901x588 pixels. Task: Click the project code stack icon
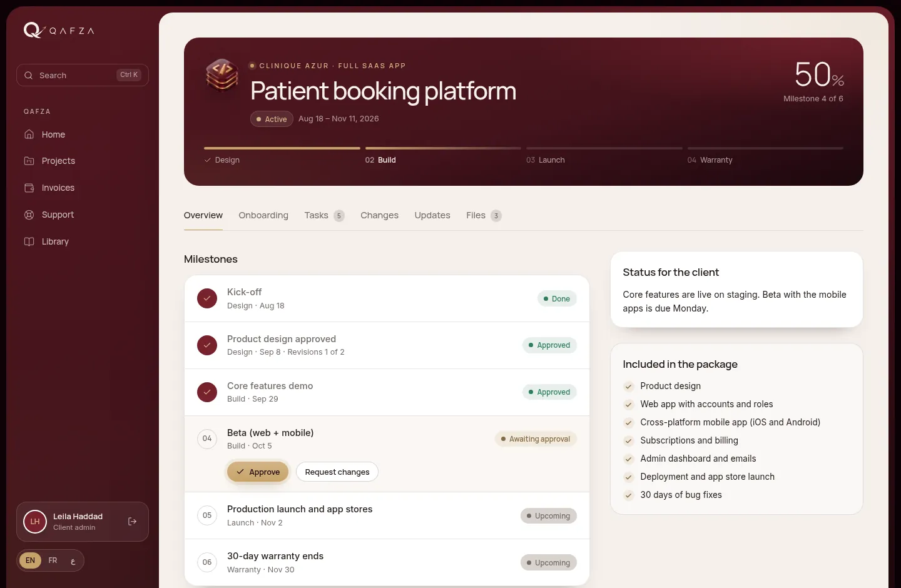coord(222,75)
